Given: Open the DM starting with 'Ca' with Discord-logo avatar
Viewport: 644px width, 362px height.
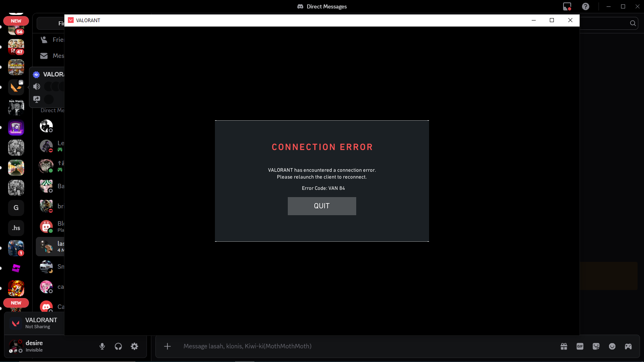Looking at the screenshot, I should (x=50, y=307).
